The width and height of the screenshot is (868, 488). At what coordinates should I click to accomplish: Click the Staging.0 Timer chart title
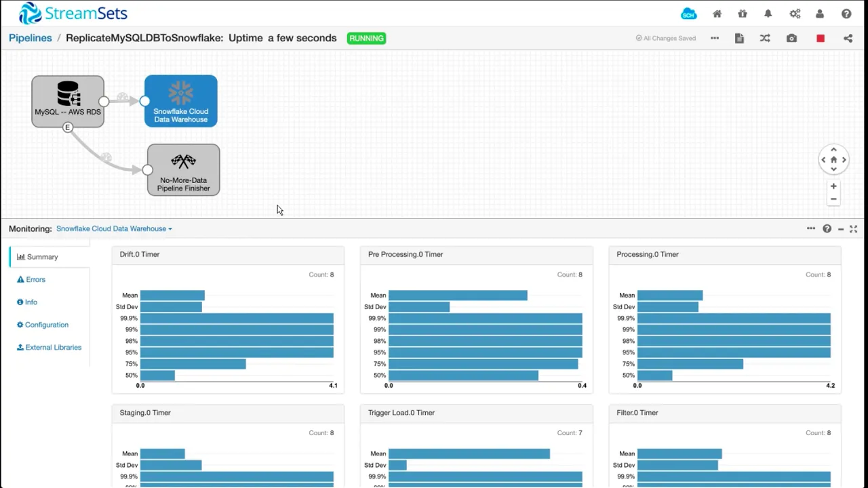[x=145, y=413]
